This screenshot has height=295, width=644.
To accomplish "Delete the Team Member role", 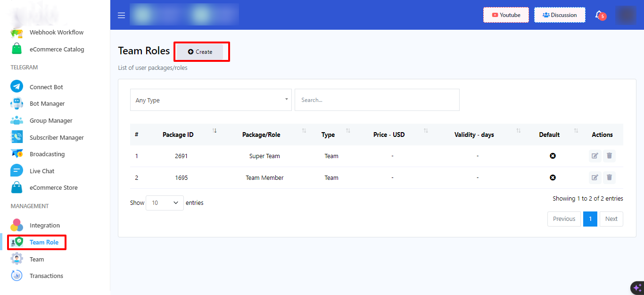I will click(609, 177).
